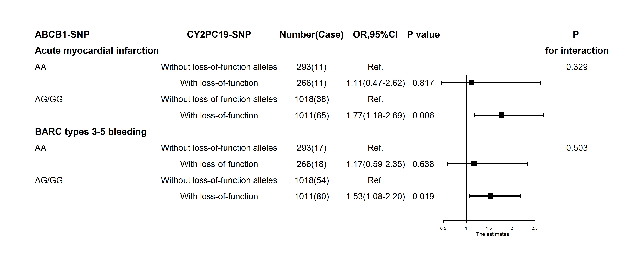Click the 1.5 tick label on axis
This screenshot has height=268, width=644.
click(489, 228)
